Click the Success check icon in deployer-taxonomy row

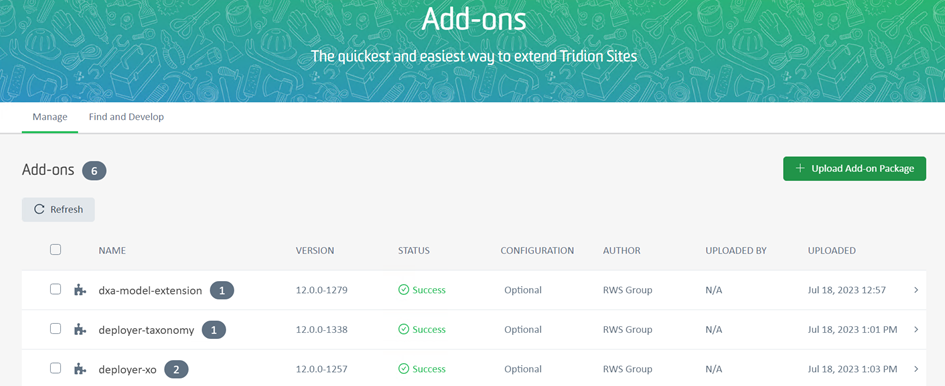(x=404, y=329)
